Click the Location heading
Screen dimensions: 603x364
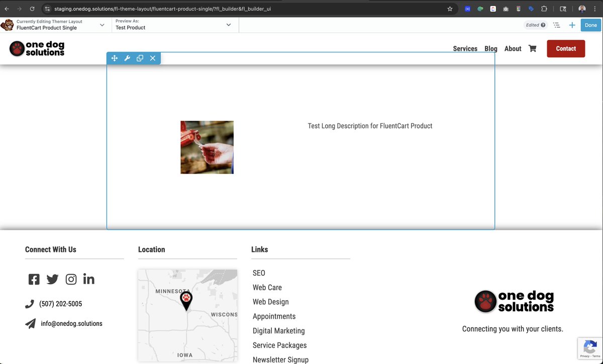tap(151, 250)
